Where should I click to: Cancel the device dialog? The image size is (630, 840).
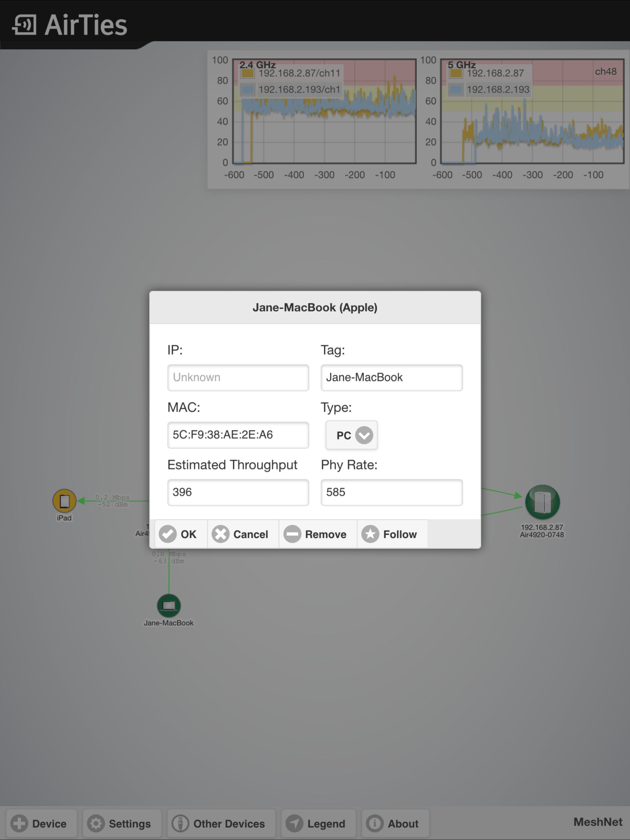point(243,534)
